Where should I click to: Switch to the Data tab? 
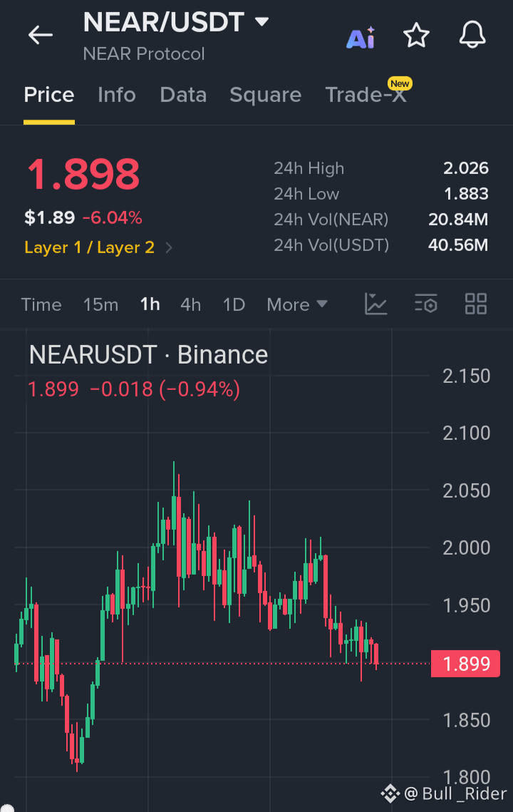tap(183, 95)
